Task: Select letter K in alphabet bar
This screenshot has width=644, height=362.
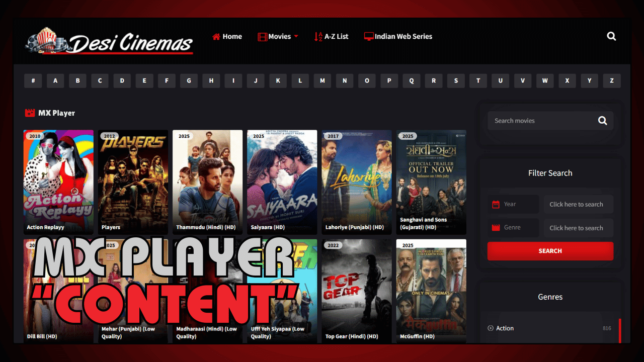Action: click(278, 81)
